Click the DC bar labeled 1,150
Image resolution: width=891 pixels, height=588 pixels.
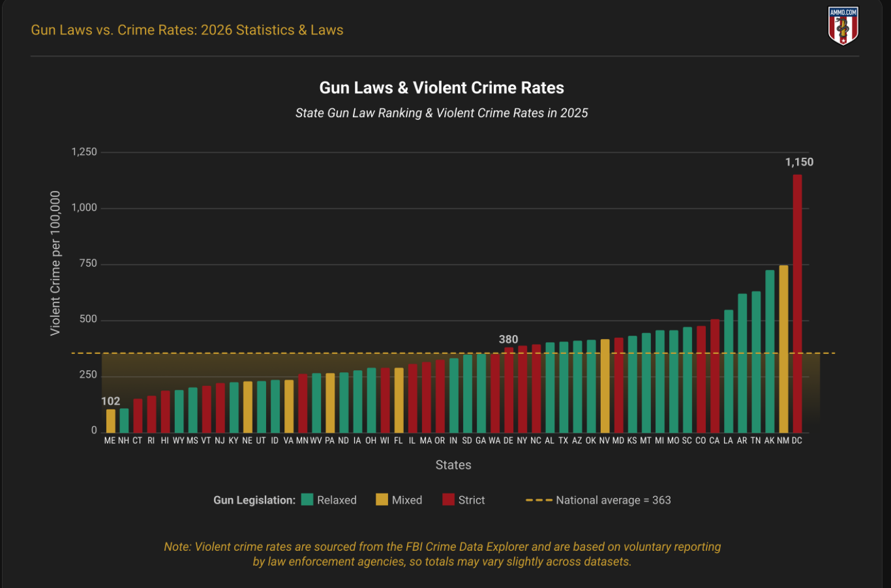[797, 304]
